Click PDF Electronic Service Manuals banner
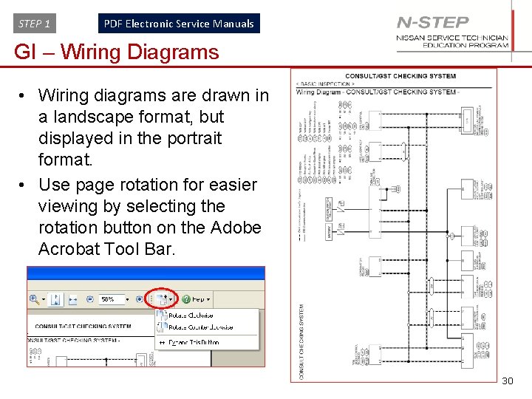The width and height of the screenshot is (532, 399). tap(179, 24)
